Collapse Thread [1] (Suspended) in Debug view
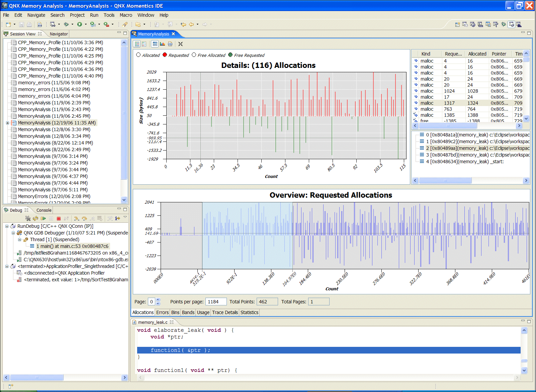Image resolution: width=536 pixels, height=392 pixels. pyautogui.click(x=19, y=239)
